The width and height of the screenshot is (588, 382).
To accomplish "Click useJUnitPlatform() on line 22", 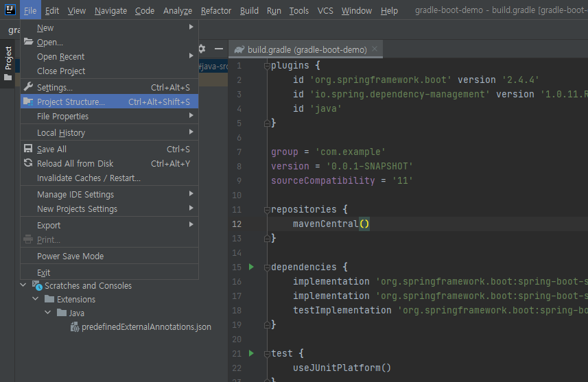I will [342, 368].
